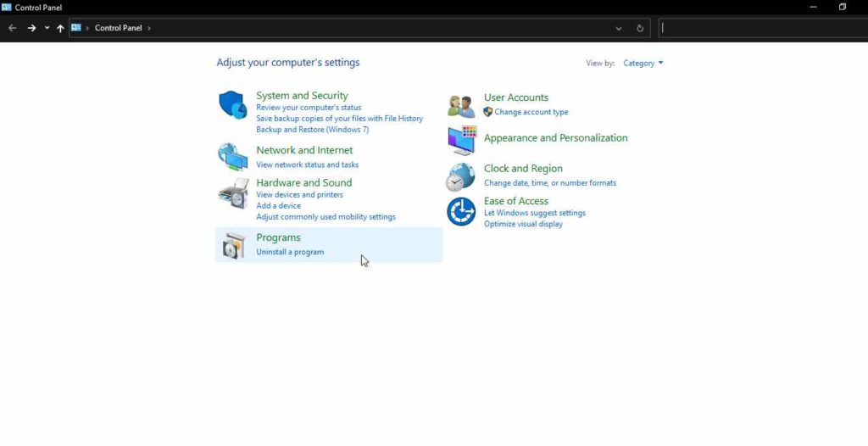Click into the Control Panel search box

pos(763,28)
